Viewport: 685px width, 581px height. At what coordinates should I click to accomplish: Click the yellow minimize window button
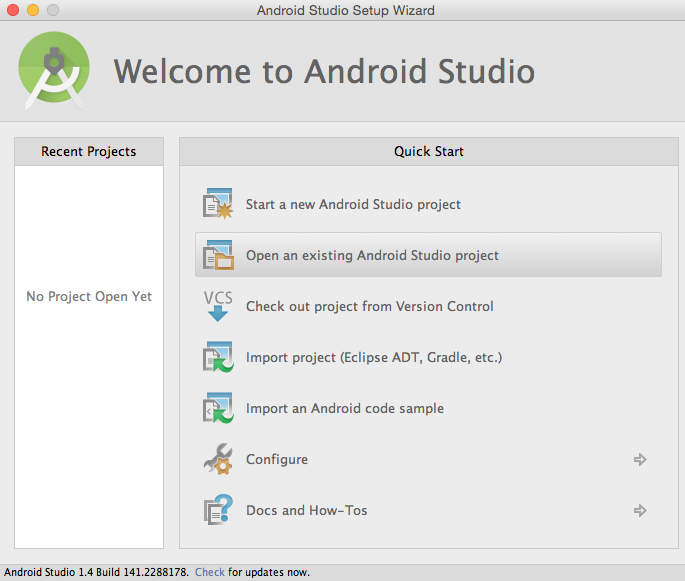tap(33, 10)
